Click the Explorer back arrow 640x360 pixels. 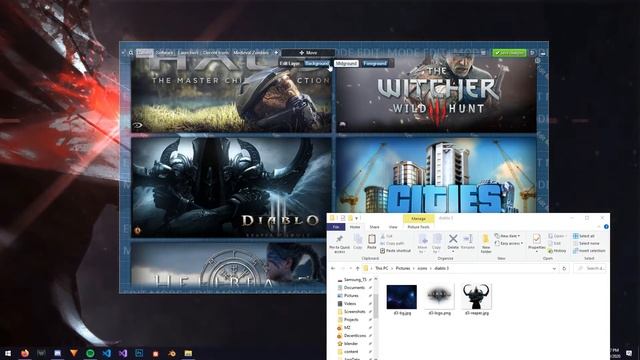pos(333,268)
